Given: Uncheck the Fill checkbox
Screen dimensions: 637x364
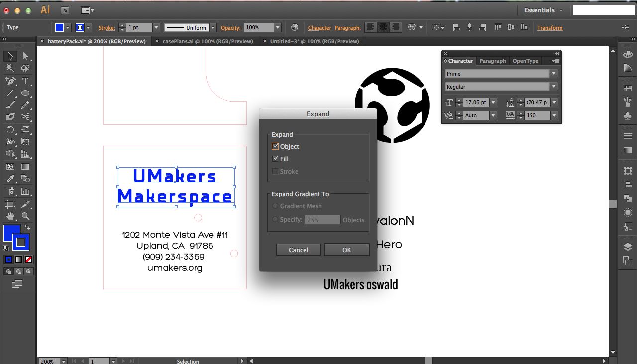Looking at the screenshot, I should coord(275,159).
